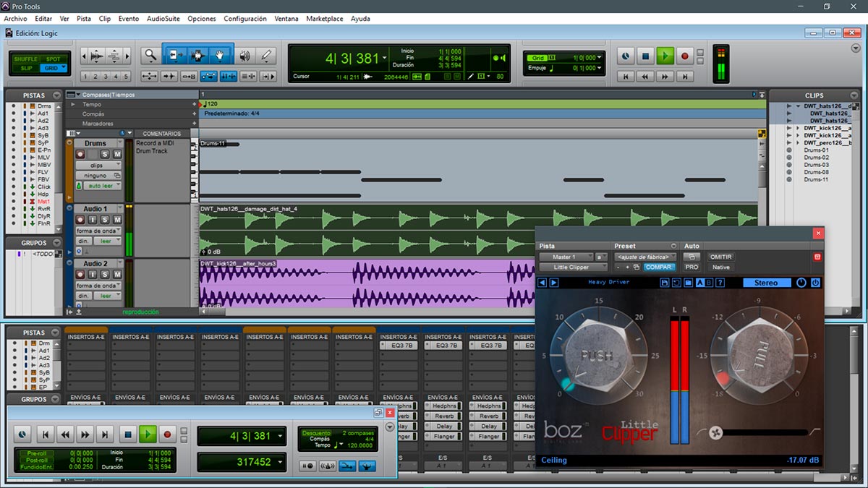Click the clipper shape slider handle
The height and width of the screenshot is (488, 868).
pyautogui.click(x=716, y=433)
